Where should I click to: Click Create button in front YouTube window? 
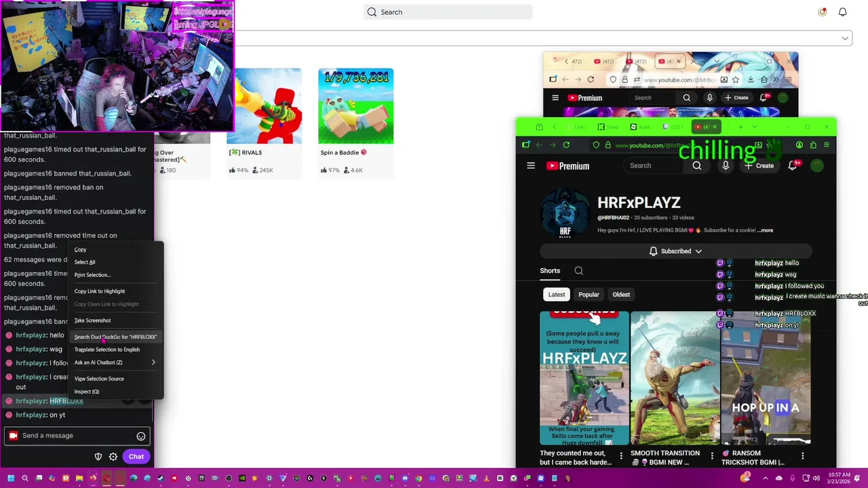(759, 166)
